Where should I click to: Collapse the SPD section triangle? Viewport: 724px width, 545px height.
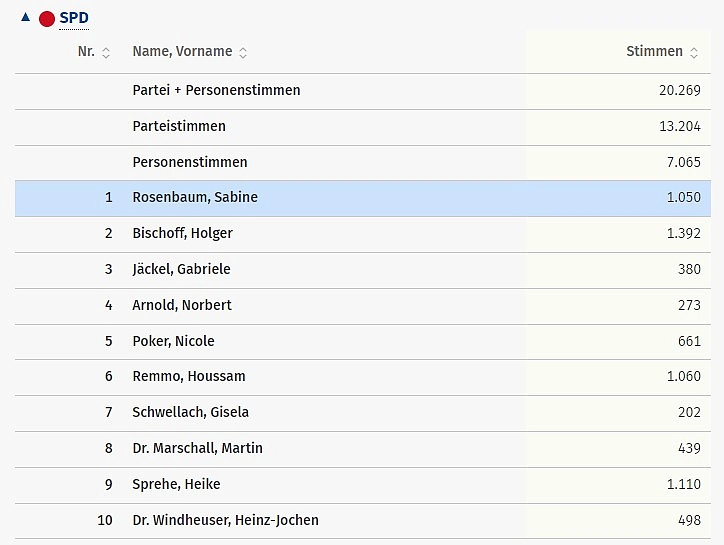click(x=25, y=17)
